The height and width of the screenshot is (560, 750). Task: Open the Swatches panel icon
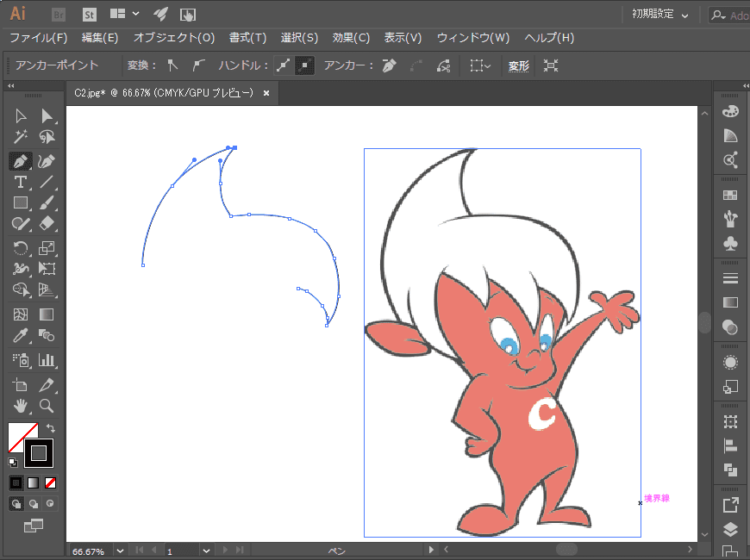coord(730,196)
